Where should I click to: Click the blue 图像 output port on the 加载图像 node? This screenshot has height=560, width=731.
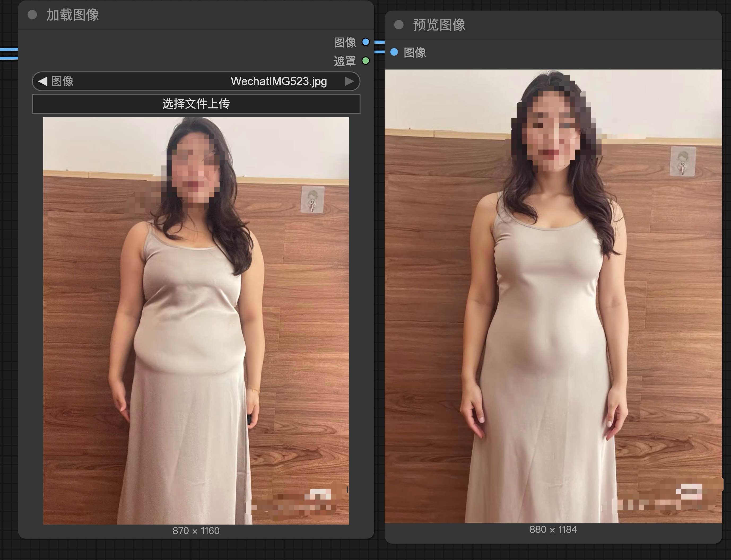point(366,42)
